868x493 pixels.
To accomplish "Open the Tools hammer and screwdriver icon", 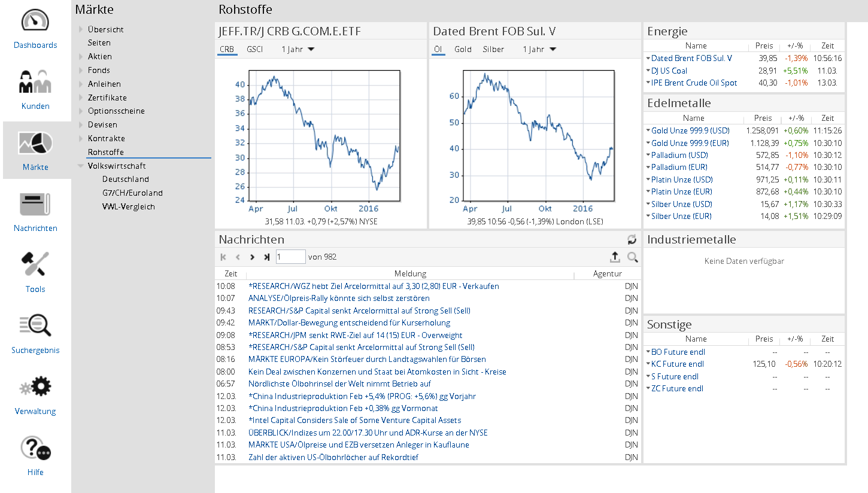I will (35, 265).
